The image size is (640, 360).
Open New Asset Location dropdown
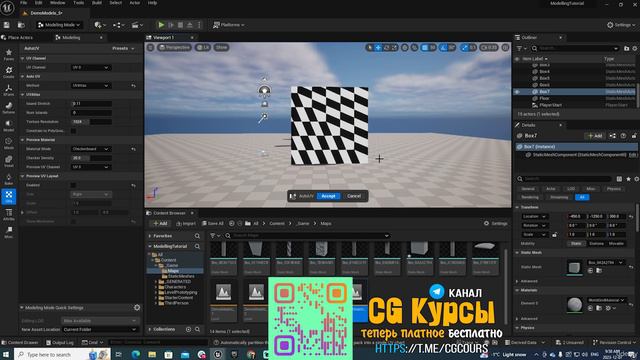100,329
